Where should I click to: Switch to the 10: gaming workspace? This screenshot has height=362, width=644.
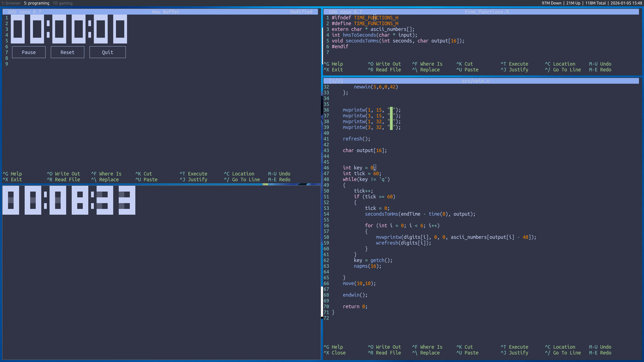(x=63, y=3)
